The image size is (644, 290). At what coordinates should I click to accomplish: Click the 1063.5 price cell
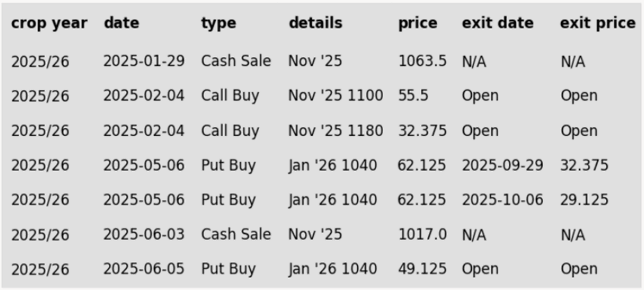click(x=422, y=61)
